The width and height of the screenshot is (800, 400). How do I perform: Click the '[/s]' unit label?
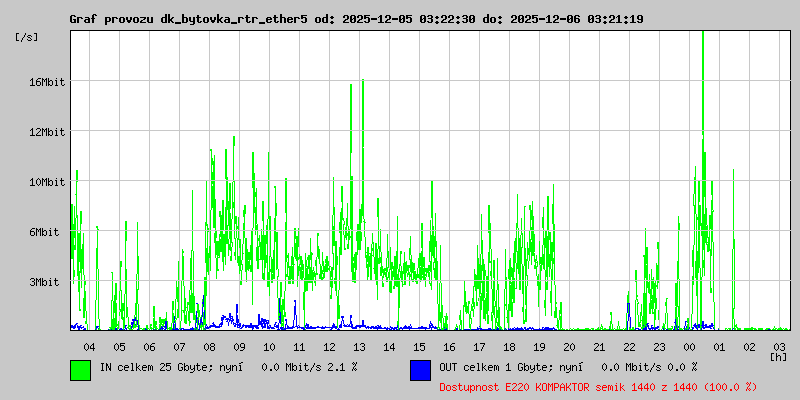coord(27,37)
